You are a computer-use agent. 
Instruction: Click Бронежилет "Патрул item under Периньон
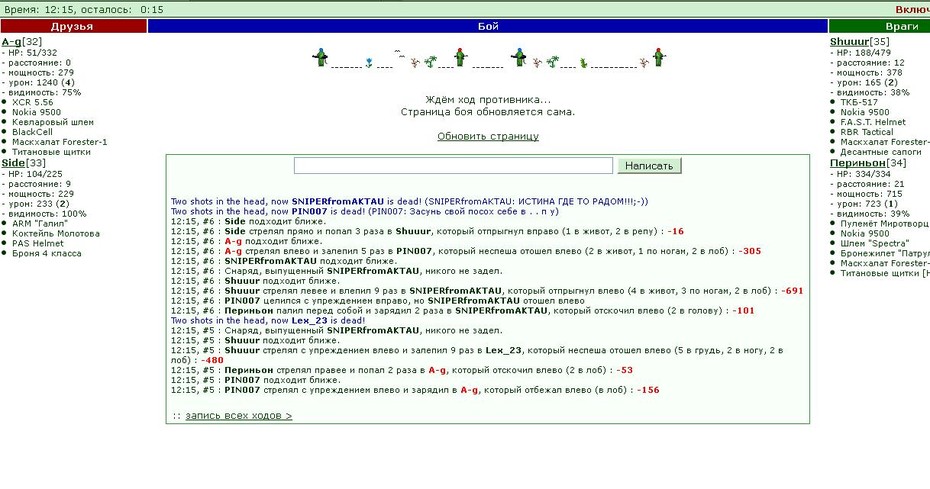pos(884,253)
